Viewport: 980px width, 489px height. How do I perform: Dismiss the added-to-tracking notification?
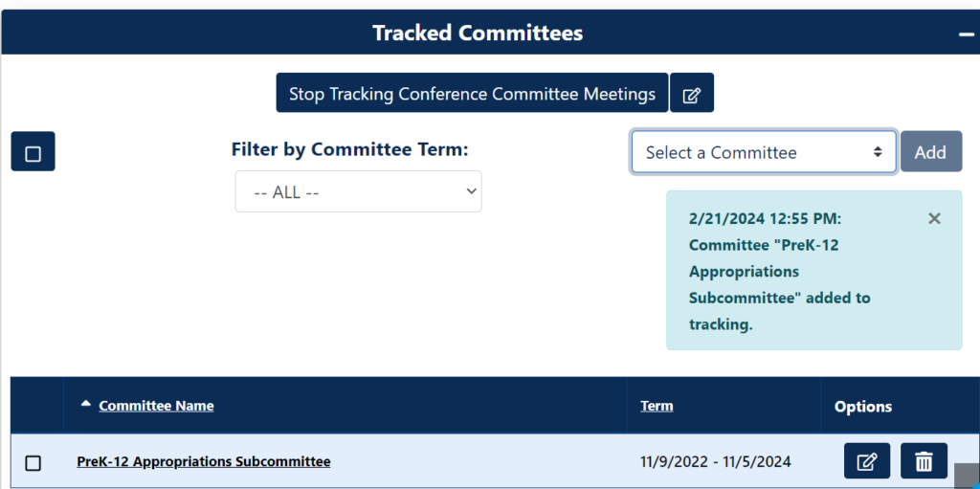(935, 219)
